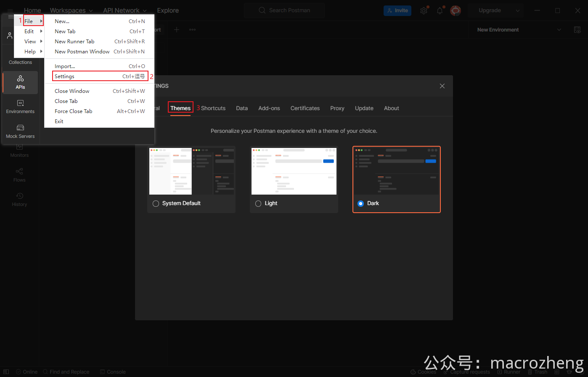
Task: Open the Upgrade dropdown arrow
Action: (x=518, y=11)
